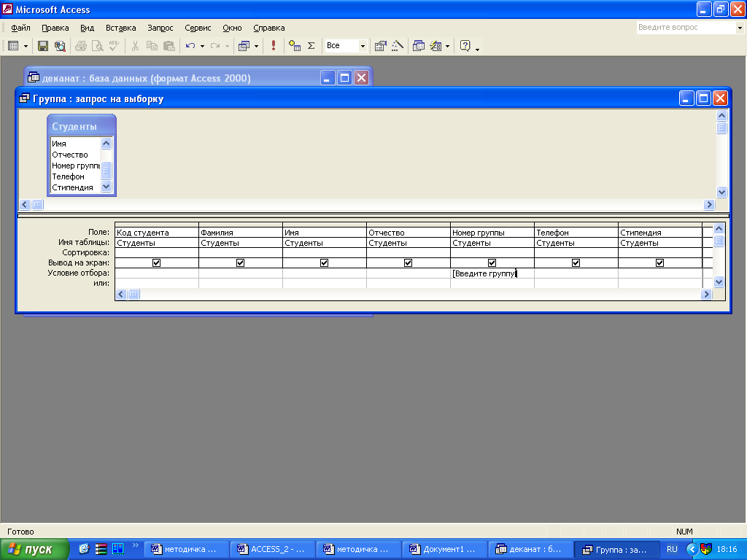Open the Правка menu

coord(55,28)
